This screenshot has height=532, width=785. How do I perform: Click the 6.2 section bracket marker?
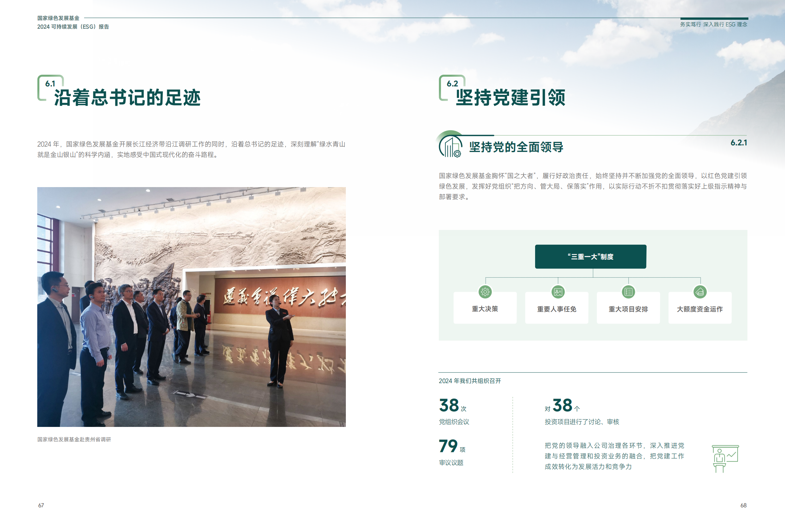tap(452, 84)
